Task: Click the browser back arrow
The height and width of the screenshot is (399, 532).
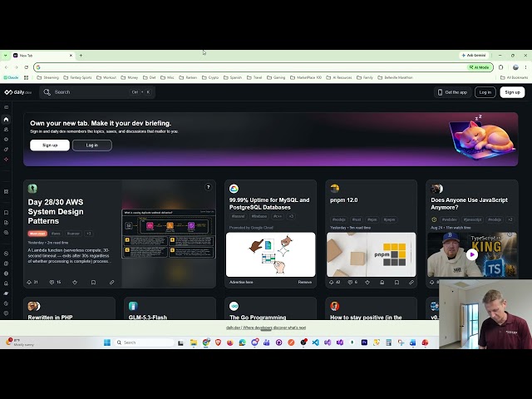Action: point(7,67)
